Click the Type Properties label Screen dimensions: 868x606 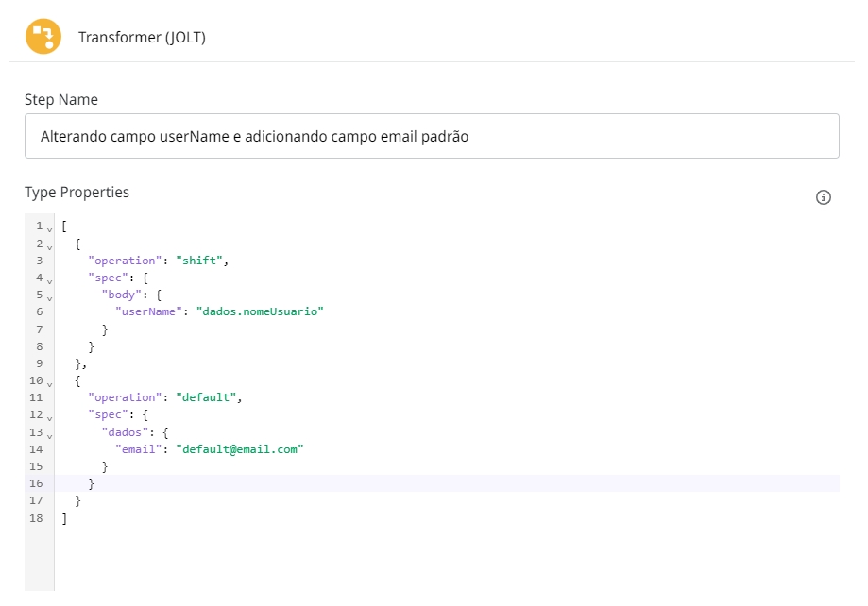click(x=77, y=193)
